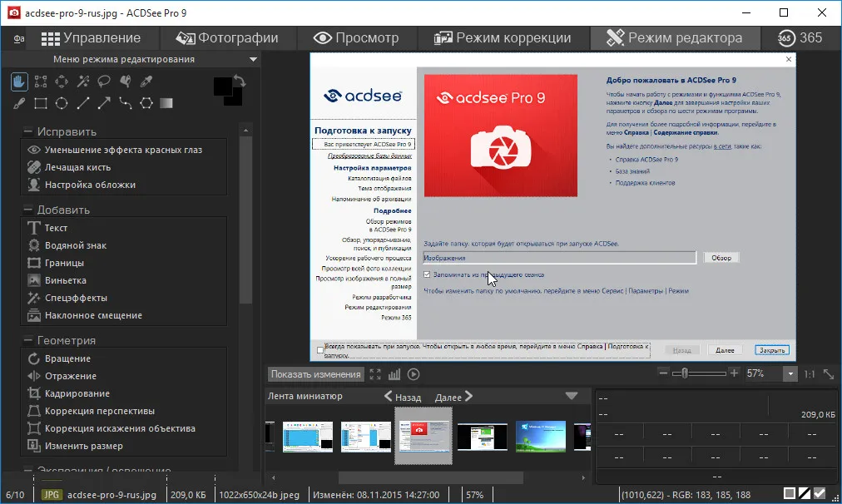Switch to Режим редактора tab
Screen dimensions: 842x504
click(675, 38)
